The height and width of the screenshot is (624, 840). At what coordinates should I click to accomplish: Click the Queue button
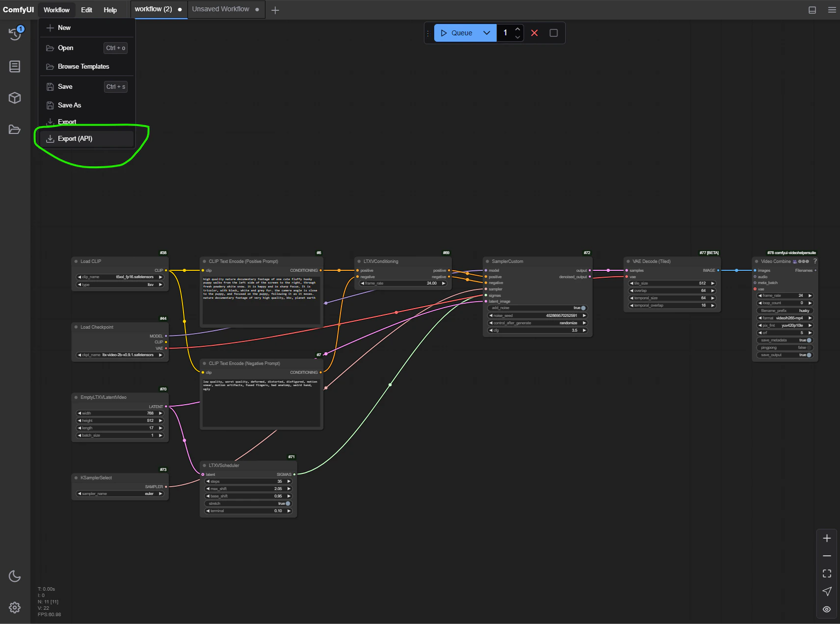(456, 33)
